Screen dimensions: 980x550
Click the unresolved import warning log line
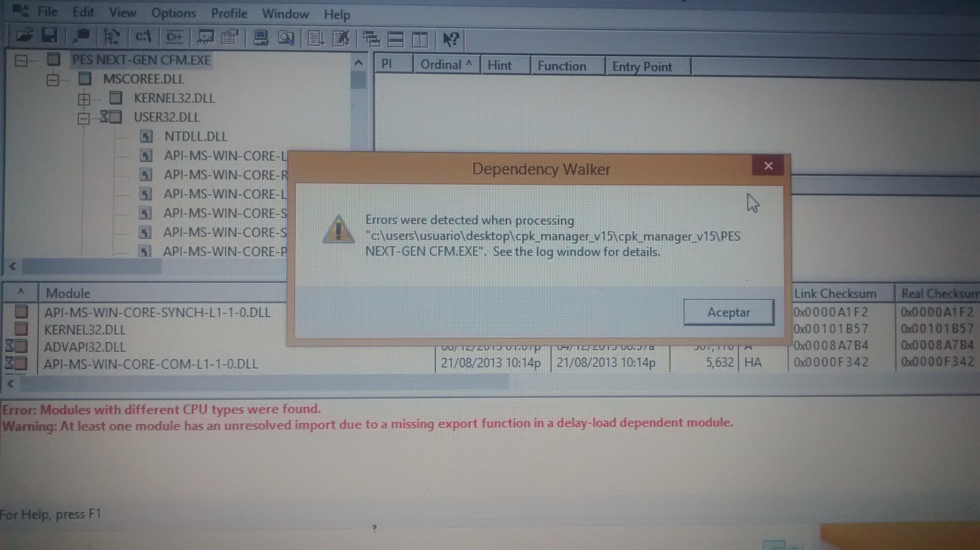367,424
